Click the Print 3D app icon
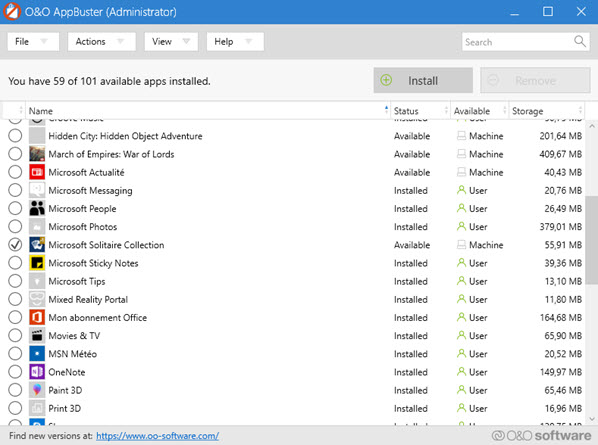This screenshot has height=445, width=598. point(37,408)
